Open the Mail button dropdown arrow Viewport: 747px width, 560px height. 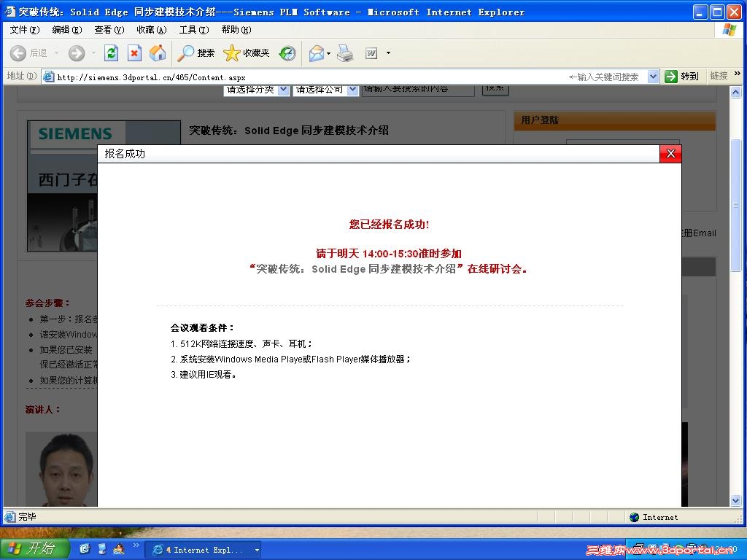tap(329, 52)
